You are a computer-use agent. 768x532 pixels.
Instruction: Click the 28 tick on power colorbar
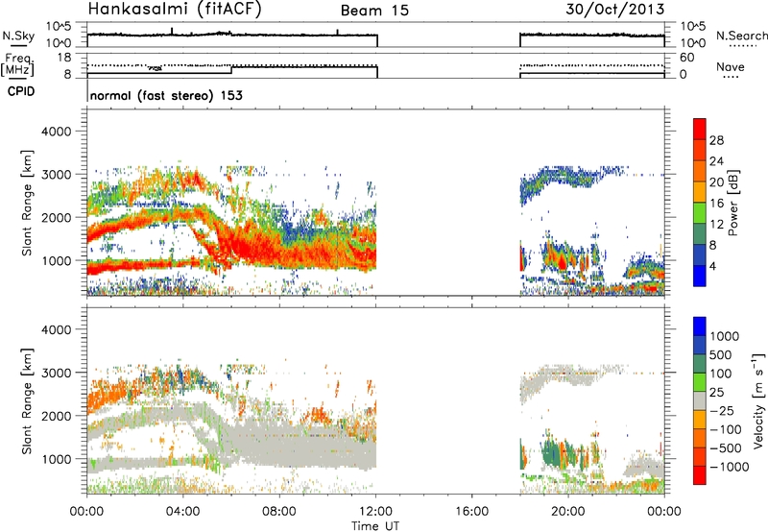tap(716, 140)
